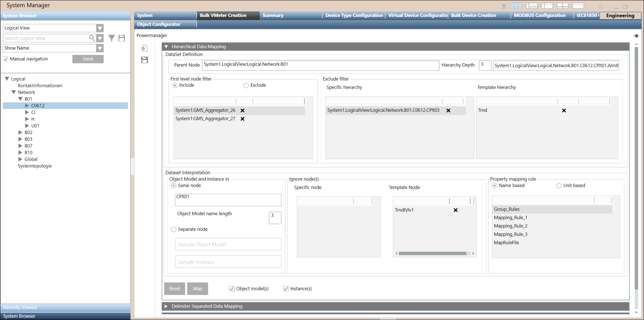Toggle the Manual navigation checkbox
This screenshot has height=320, width=644.
[6, 59]
